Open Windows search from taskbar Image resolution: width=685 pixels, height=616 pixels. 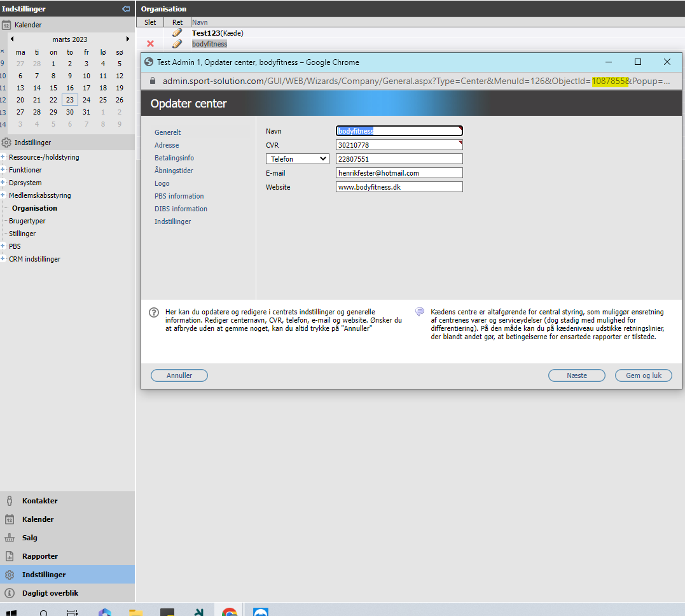coord(44,613)
